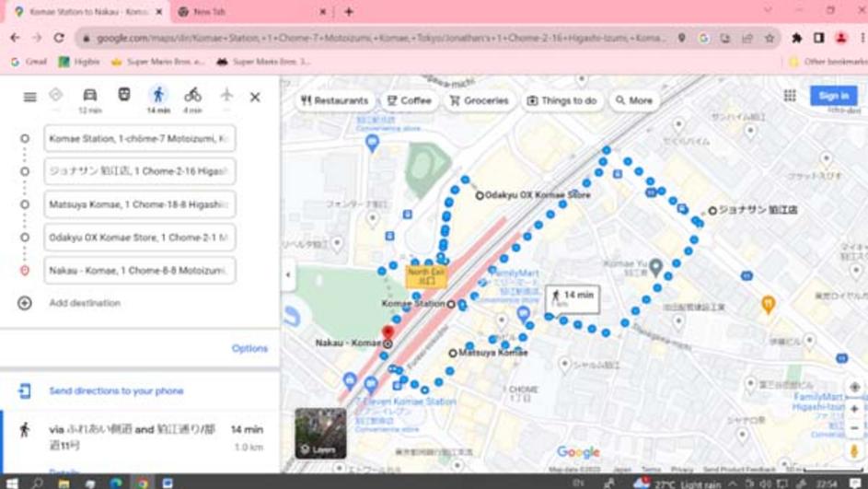Viewport: 868px width, 489px height.
Task: Open browser extensions puzzle icon
Action: tap(796, 38)
